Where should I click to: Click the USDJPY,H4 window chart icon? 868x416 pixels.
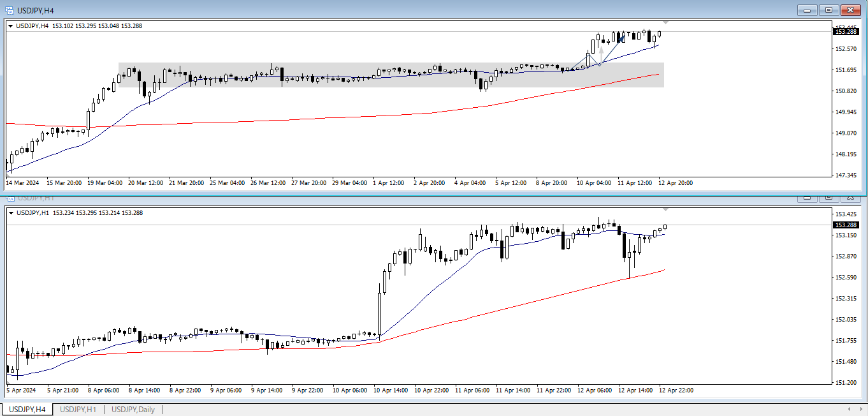[9, 10]
